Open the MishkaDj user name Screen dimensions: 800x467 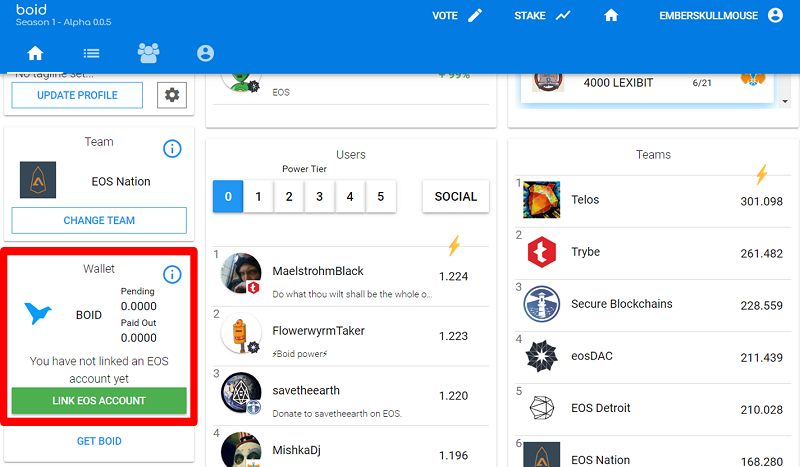click(296, 450)
